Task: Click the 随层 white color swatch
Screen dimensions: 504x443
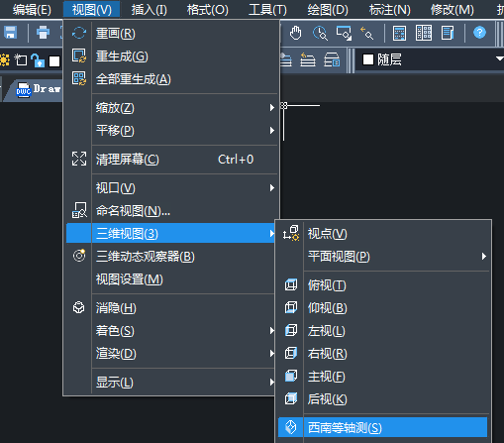Action: click(368, 59)
